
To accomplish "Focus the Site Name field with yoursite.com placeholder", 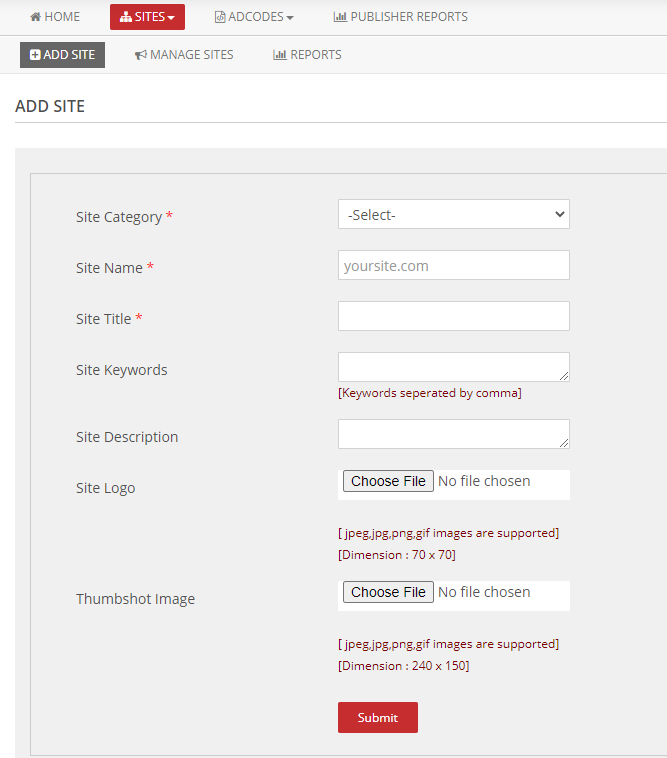I will click(x=454, y=265).
